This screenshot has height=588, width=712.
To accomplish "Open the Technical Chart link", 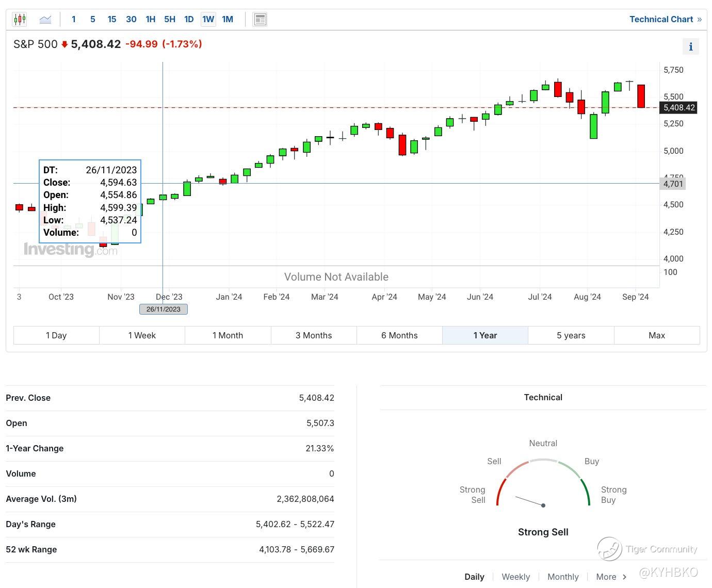I will pyautogui.click(x=665, y=20).
